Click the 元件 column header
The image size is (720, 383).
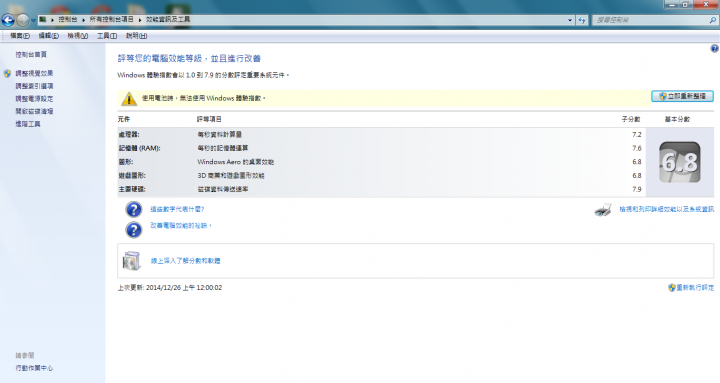coord(124,119)
